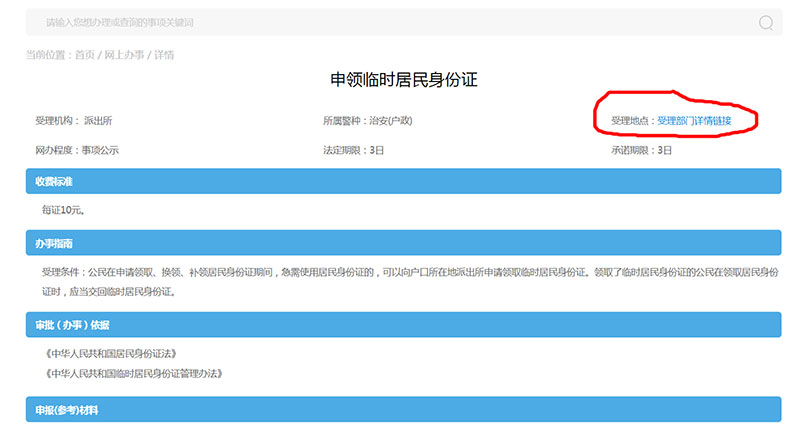Click the page title 申领临时居民身份证
This screenshot has width=800, height=429.
(404, 80)
